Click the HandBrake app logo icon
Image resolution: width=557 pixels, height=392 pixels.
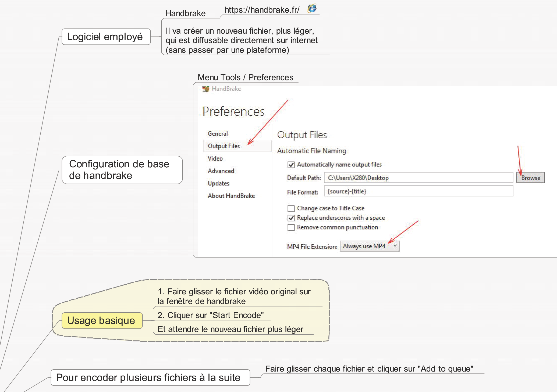tap(206, 89)
